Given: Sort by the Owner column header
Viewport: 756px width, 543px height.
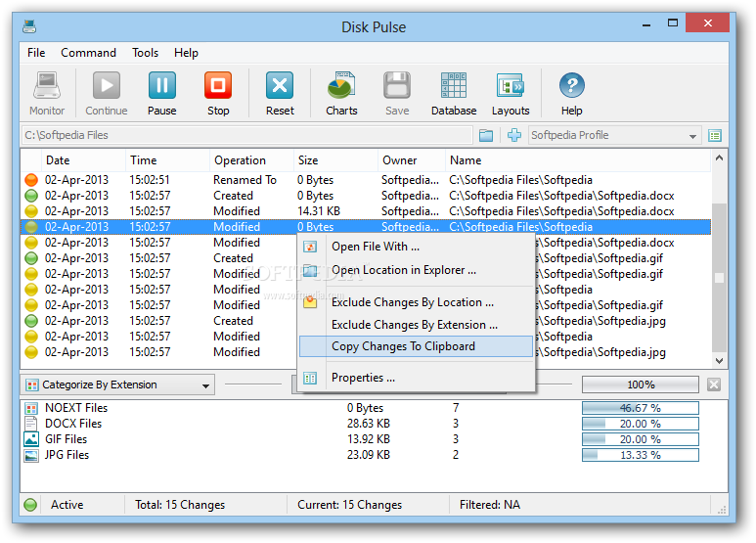Looking at the screenshot, I should click(412, 160).
